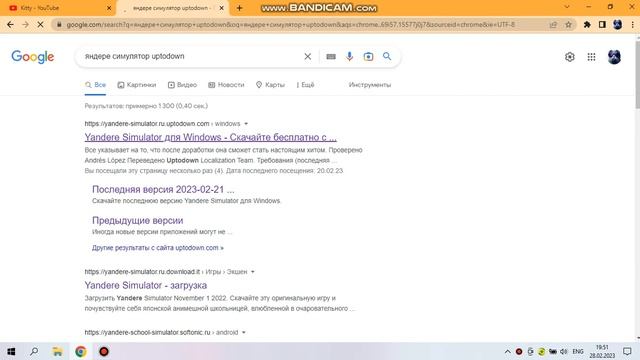
Task: Expand dropdown arrow next to softonic.ru URL
Action: click(244, 333)
